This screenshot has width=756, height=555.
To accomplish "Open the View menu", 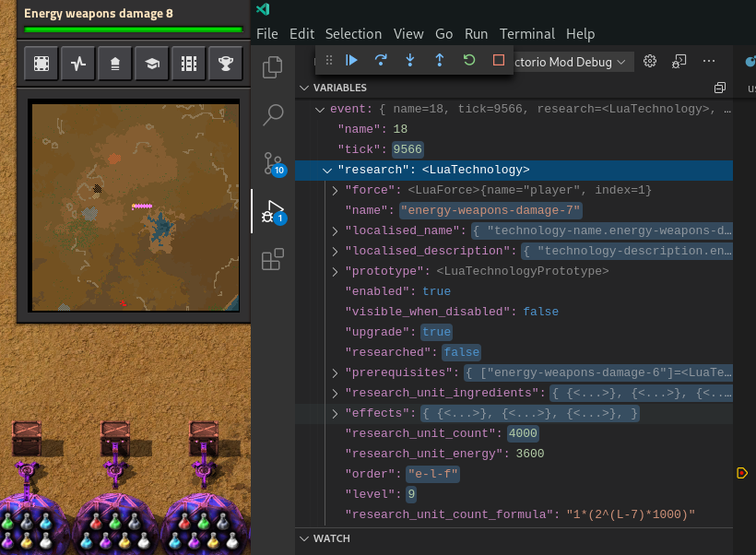I will click(x=408, y=34).
